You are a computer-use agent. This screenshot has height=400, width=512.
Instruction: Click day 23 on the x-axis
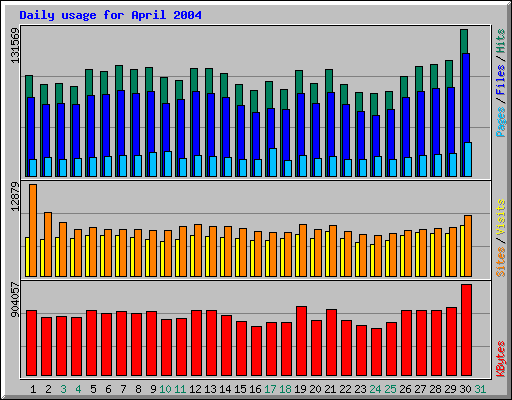click(360, 389)
